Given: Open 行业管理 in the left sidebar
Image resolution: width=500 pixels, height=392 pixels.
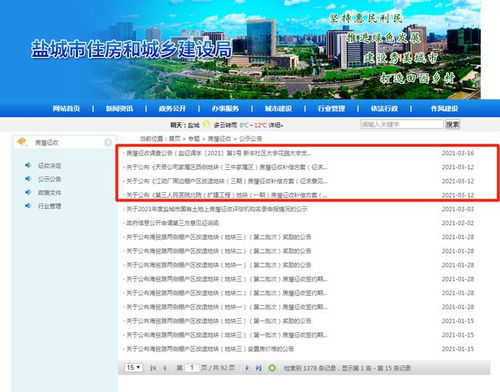Looking at the screenshot, I should pos(49,206).
